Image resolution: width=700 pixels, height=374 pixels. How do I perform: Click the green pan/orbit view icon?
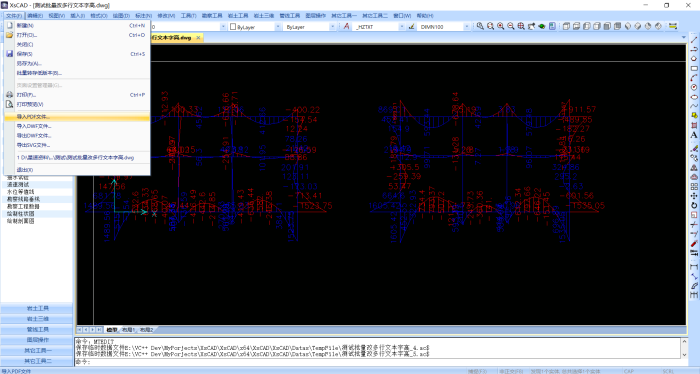(x=542, y=26)
